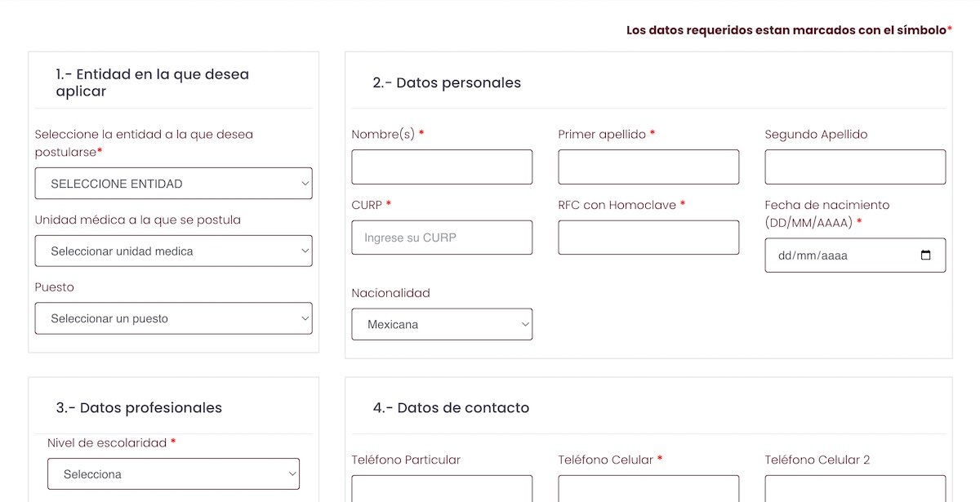Focus the Teléfono Celular field
The height and width of the screenshot is (502, 980).
click(648, 489)
